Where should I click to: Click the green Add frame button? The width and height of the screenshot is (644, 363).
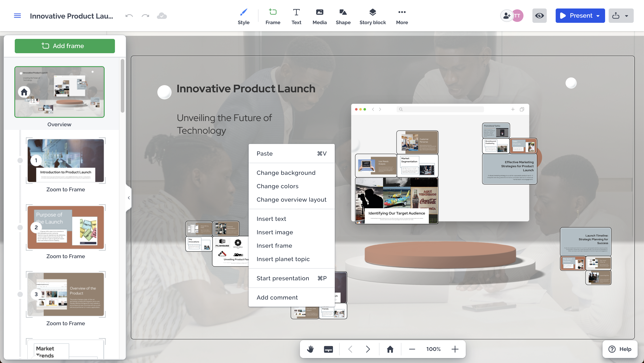point(65,46)
